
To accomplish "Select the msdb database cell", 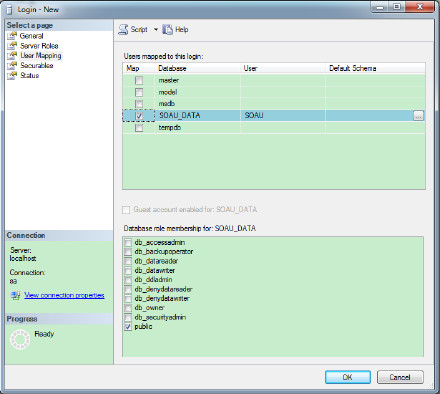I will (x=198, y=104).
